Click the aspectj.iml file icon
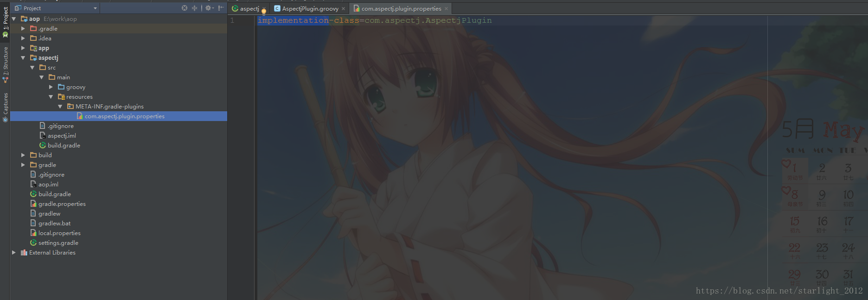 (x=43, y=135)
